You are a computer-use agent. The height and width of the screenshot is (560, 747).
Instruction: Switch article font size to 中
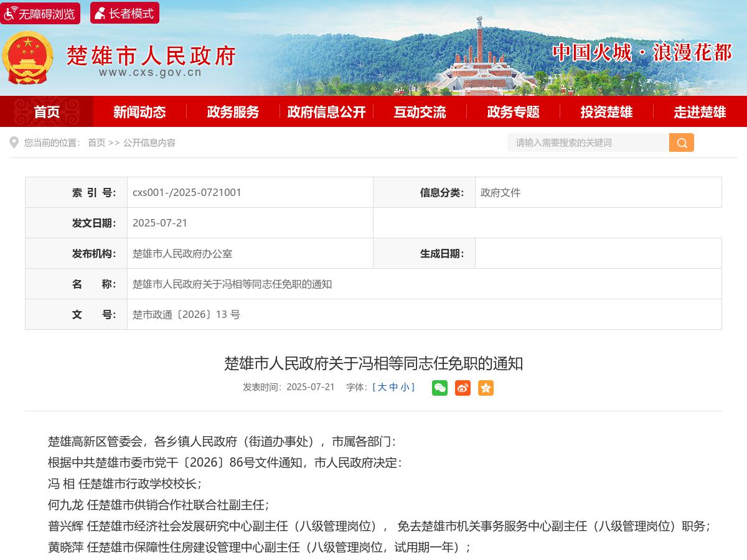point(393,388)
